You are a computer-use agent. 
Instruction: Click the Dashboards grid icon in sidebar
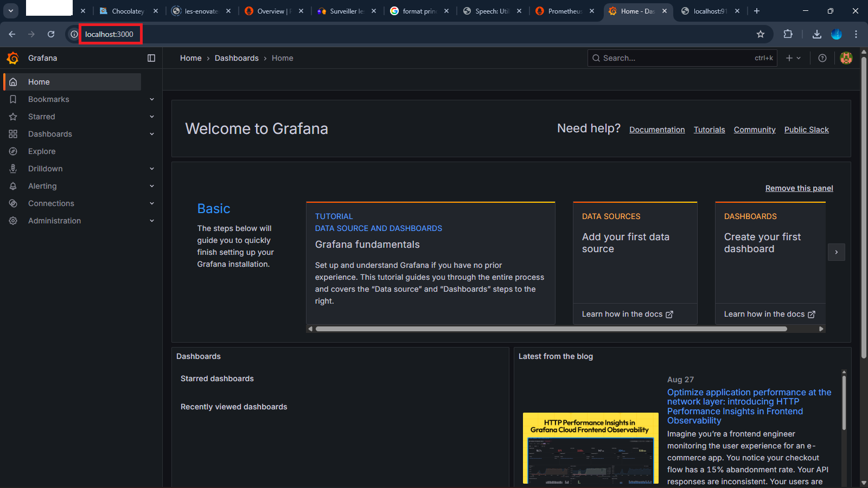click(13, 134)
